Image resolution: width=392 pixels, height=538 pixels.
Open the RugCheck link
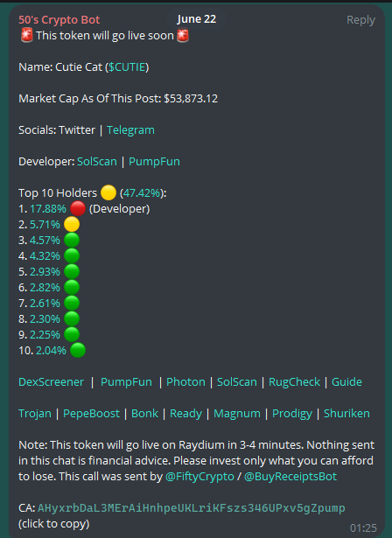pos(294,382)
